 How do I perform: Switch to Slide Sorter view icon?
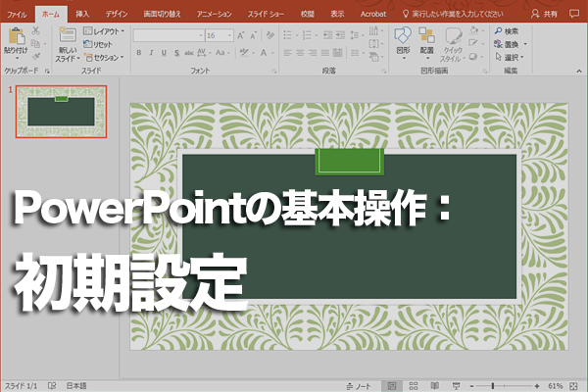pyautogui.click(x=414, y=386)
